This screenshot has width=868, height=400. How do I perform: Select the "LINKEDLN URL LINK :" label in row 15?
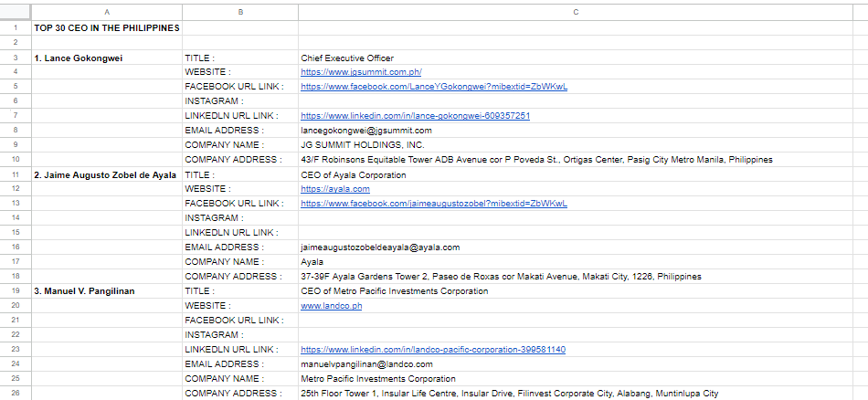[240, 232]
